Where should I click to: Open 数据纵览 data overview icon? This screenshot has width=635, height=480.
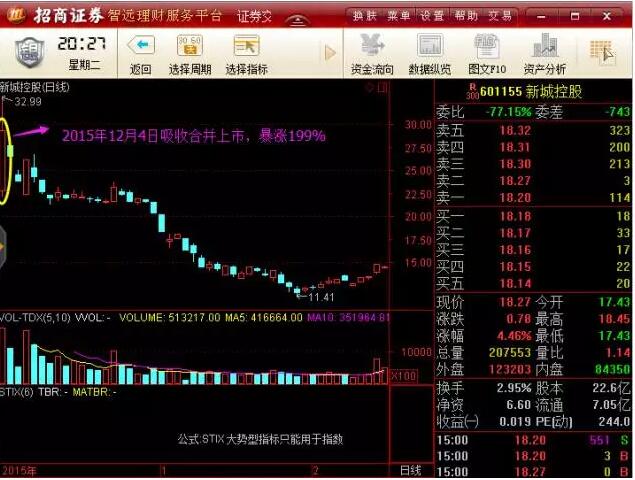point(430,45)
